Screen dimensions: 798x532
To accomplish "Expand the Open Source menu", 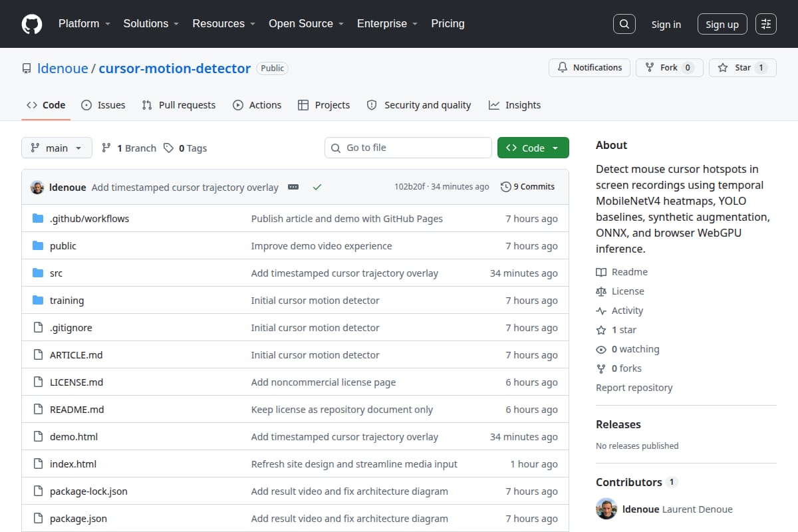I will click(306, 24).
